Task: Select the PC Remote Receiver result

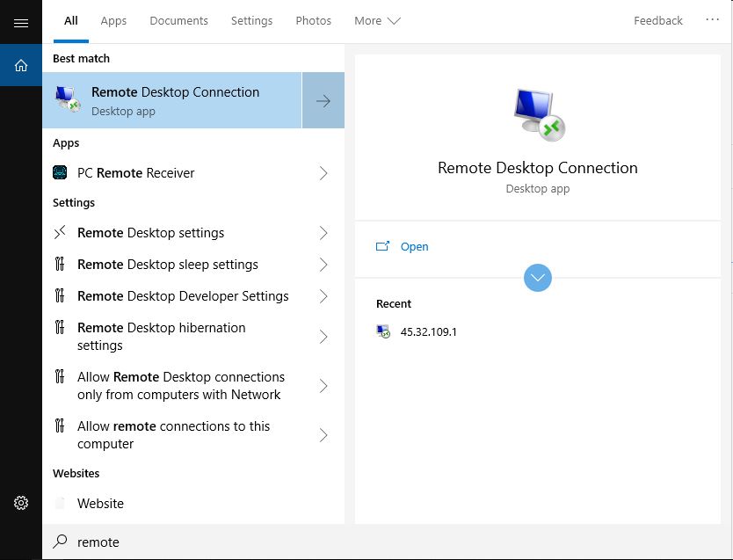Action: (x=193, y=173)
